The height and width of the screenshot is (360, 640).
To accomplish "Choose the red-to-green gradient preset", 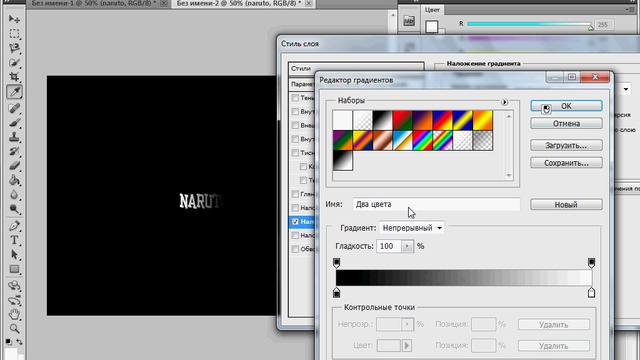I will pos(402,120).
